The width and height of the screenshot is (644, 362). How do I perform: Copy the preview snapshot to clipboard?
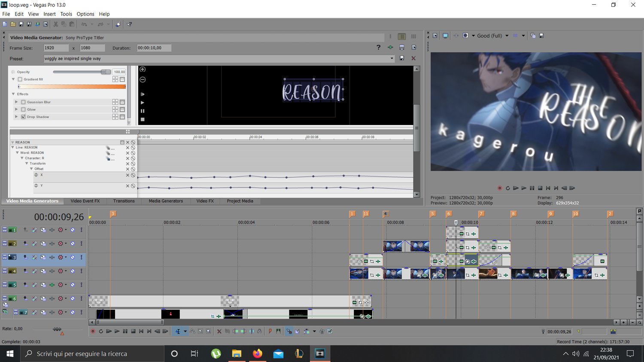click(533, 36)
